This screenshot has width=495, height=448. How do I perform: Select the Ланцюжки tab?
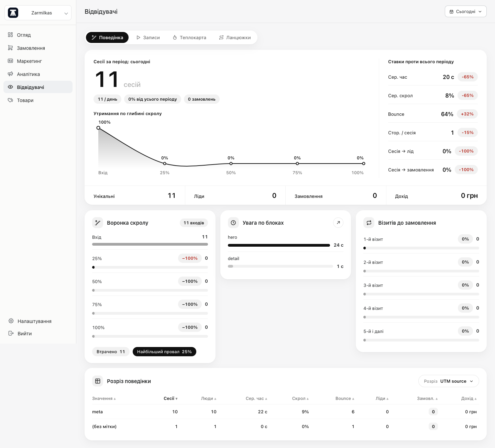tap(235, 37)
